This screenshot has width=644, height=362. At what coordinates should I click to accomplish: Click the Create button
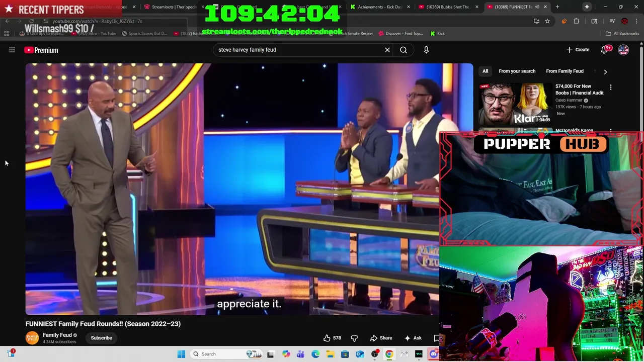pyautogui.click(x=578, y=50)
